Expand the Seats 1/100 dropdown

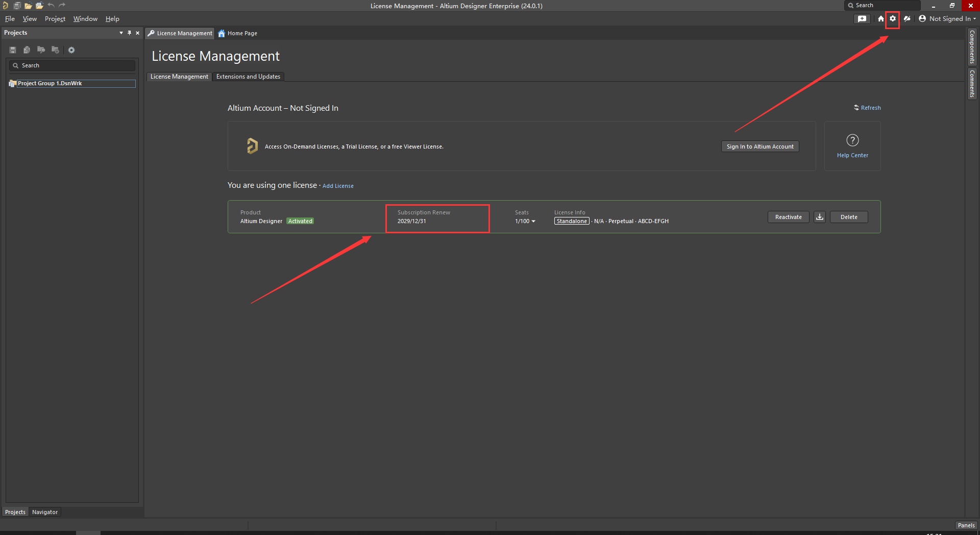tap(525, 221)
